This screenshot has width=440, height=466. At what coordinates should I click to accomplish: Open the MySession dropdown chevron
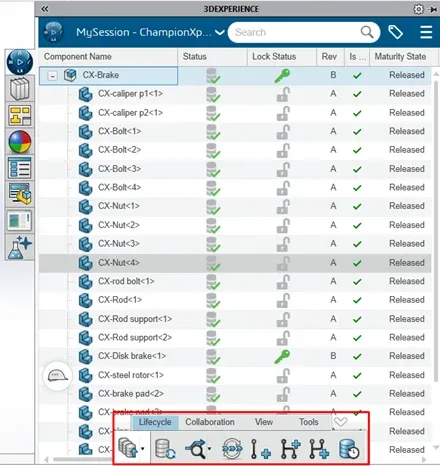220,33
